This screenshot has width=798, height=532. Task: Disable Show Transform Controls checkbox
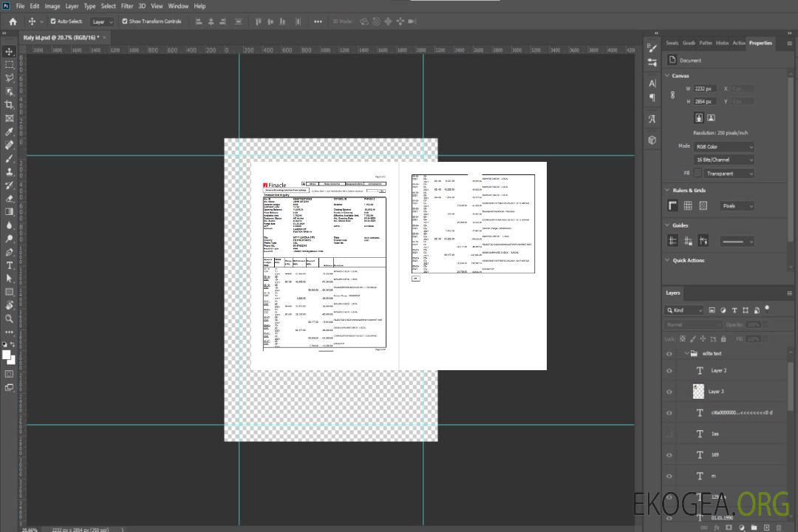point(125,21)
